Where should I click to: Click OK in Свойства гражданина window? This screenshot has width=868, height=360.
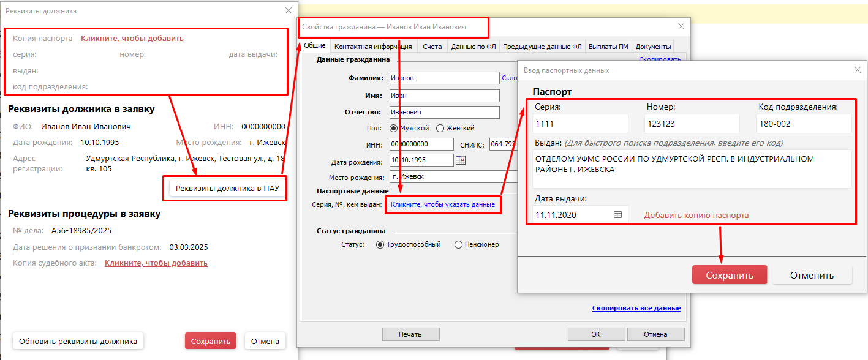(x=596, y=334)
